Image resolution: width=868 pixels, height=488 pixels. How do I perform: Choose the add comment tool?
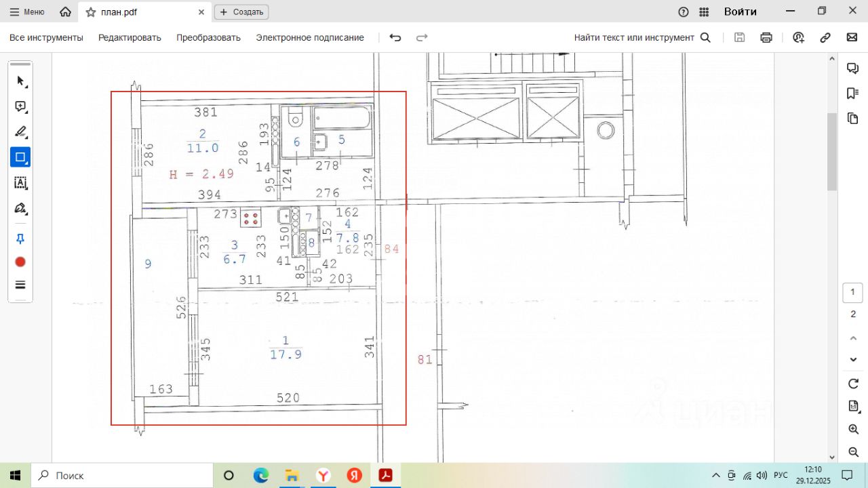(x=20, y=106)
